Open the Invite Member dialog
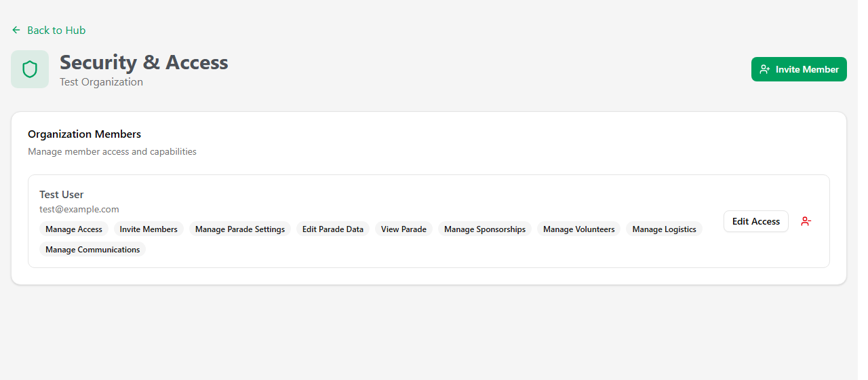Screen dimensions: 868x380 [799, 69]
